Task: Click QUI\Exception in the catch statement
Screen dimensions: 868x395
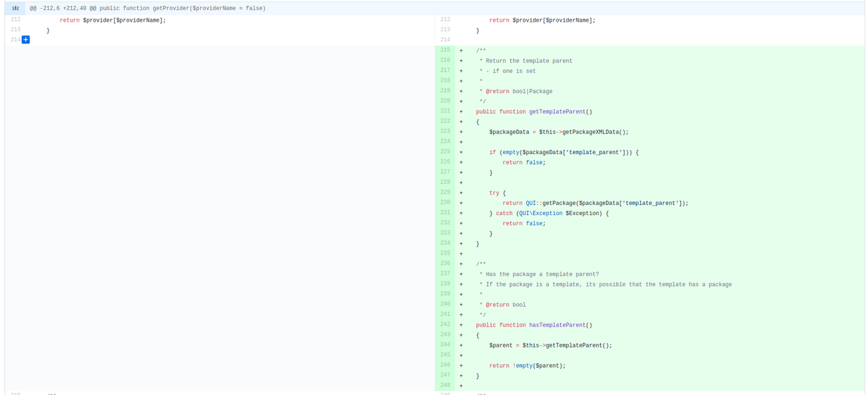Action: (540, 214)
